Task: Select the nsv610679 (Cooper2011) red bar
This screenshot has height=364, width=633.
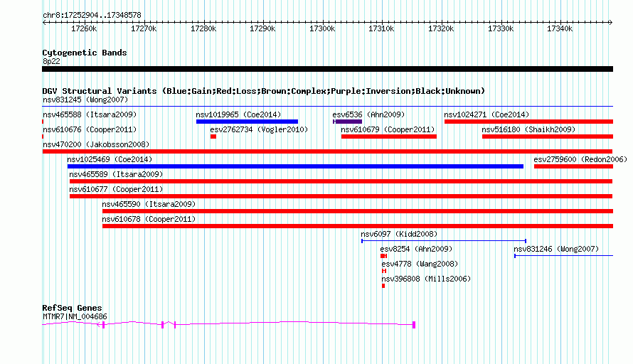Action: click(x=389, y=136)
